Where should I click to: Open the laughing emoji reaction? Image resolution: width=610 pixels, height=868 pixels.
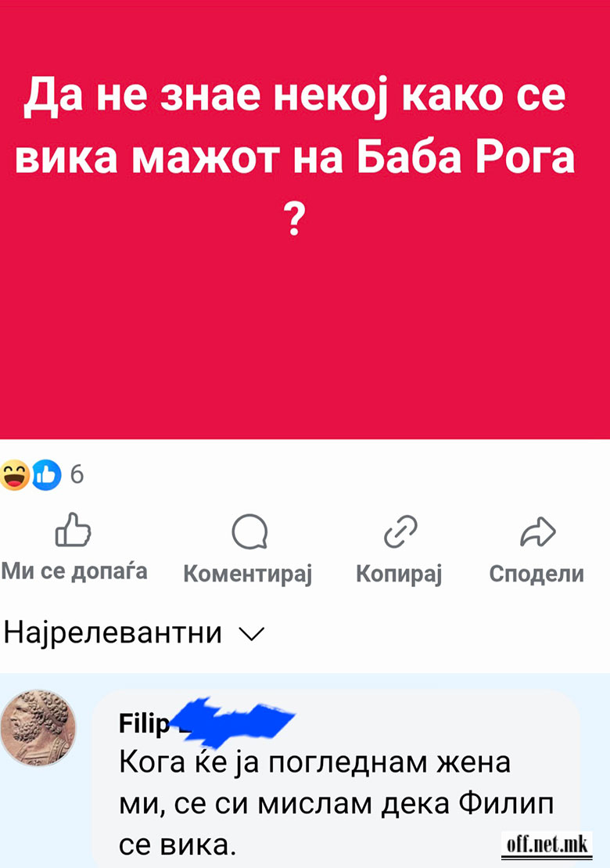[15, 475]
